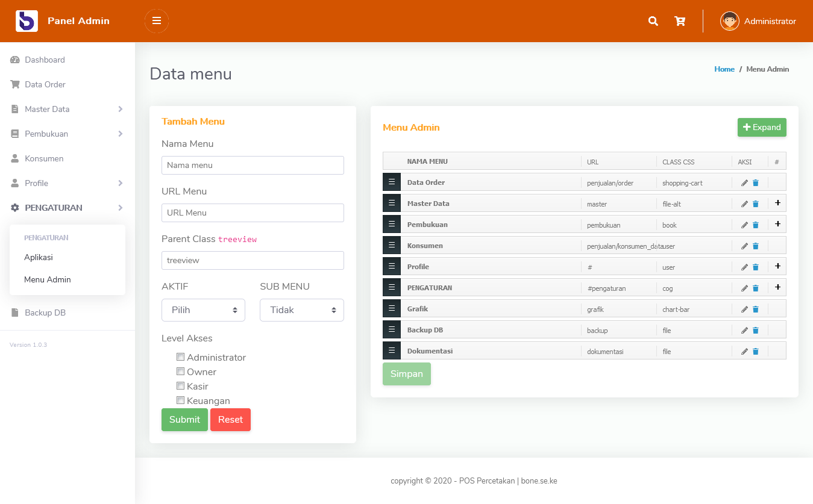Delete the Dokumentasi row with trash icon

tap(756, 351)
